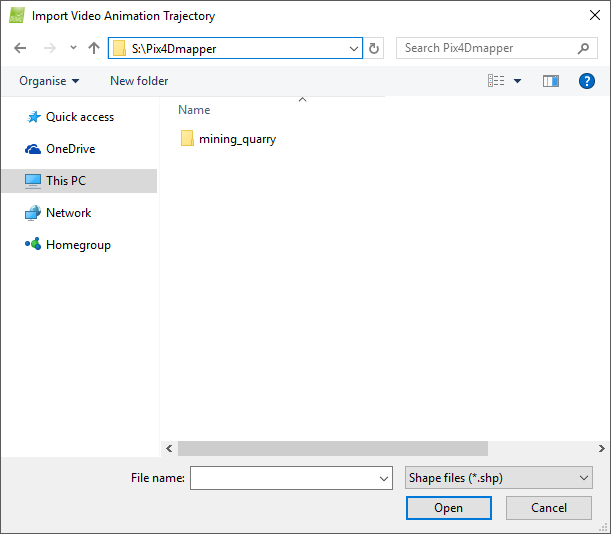611x534 pixels.
Task: Click the File name text field
Action: pos(284,479)
